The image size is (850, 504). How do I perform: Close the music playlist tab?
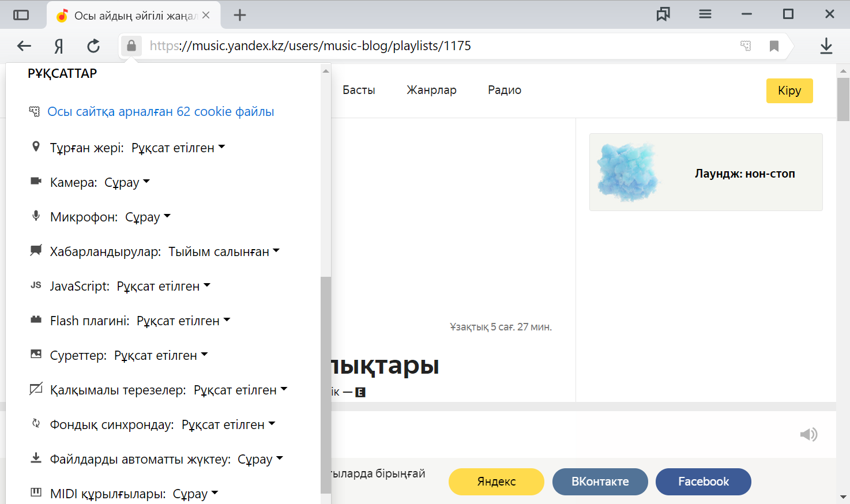coord(206,16)
